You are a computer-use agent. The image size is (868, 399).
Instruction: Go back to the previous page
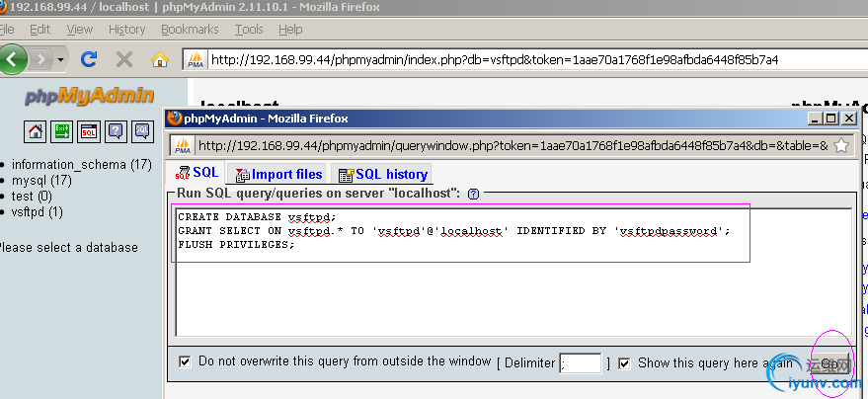coord(13,58)
